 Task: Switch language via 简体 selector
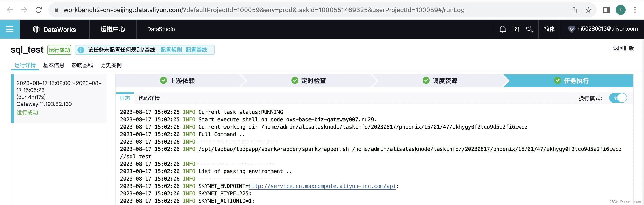[x=549, y=29]
